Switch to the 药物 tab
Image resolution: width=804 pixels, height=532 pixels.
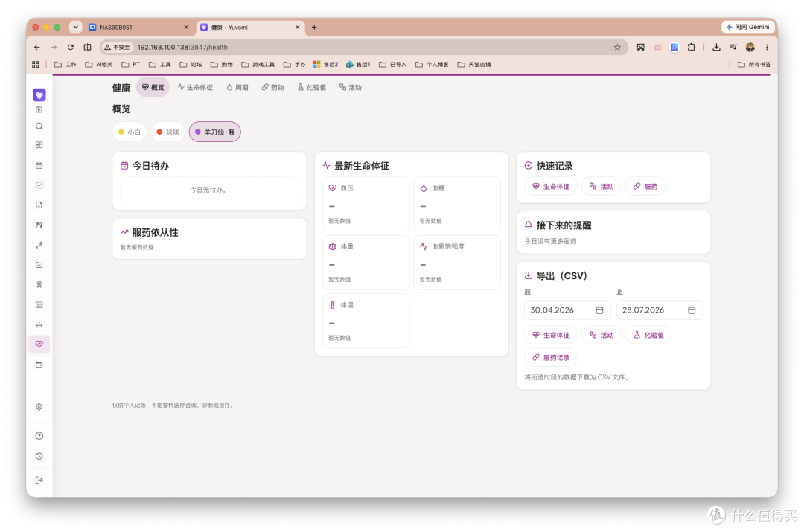click(x=272, y=88)
